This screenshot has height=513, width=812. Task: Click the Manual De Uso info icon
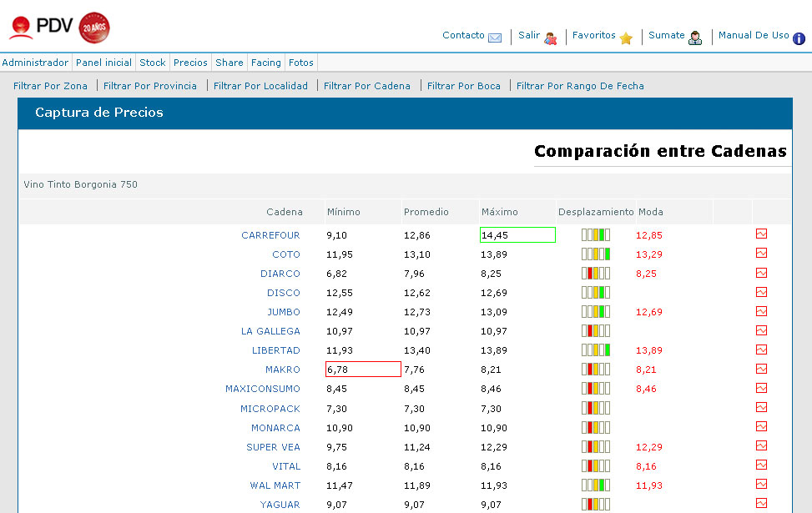[x=799, y=38]
